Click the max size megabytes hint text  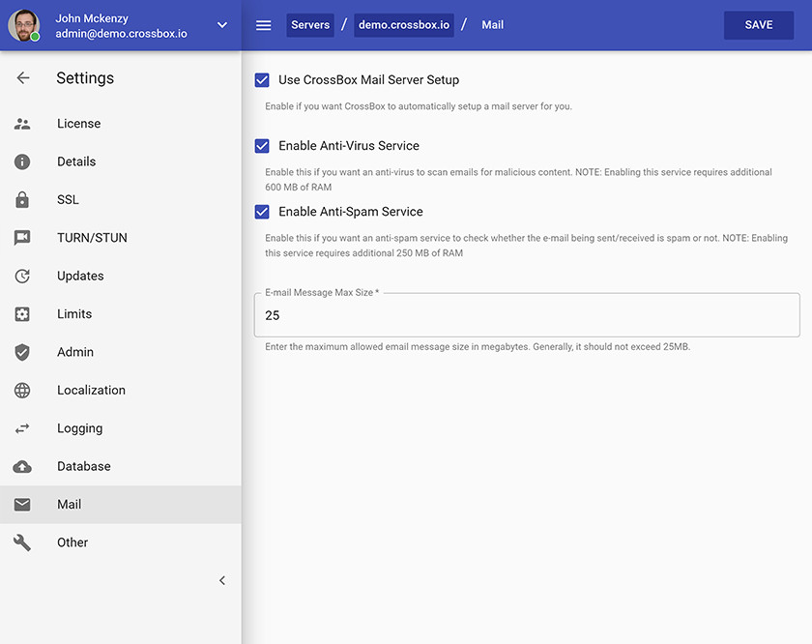point(478,347)
